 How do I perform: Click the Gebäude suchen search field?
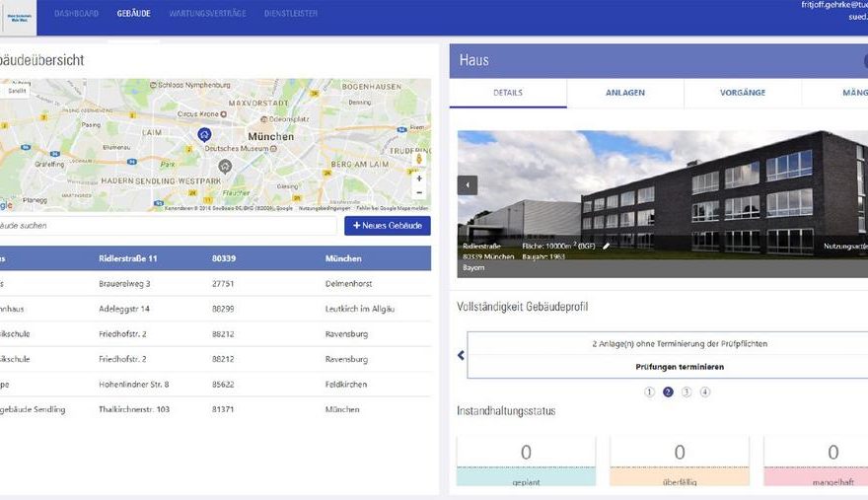tap(168, 226)
